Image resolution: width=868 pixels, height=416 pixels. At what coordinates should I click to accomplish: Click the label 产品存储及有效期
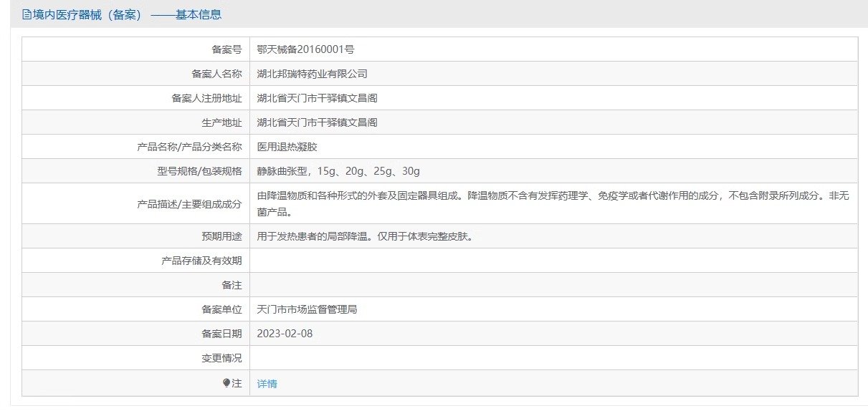(201, 261)
